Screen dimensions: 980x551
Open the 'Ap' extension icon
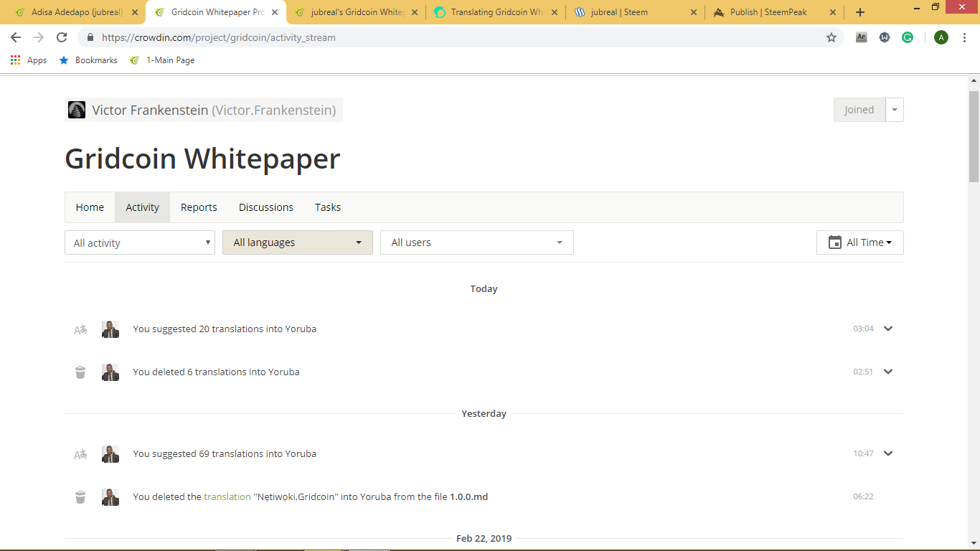pyautogui.click(x=862, y=37)
